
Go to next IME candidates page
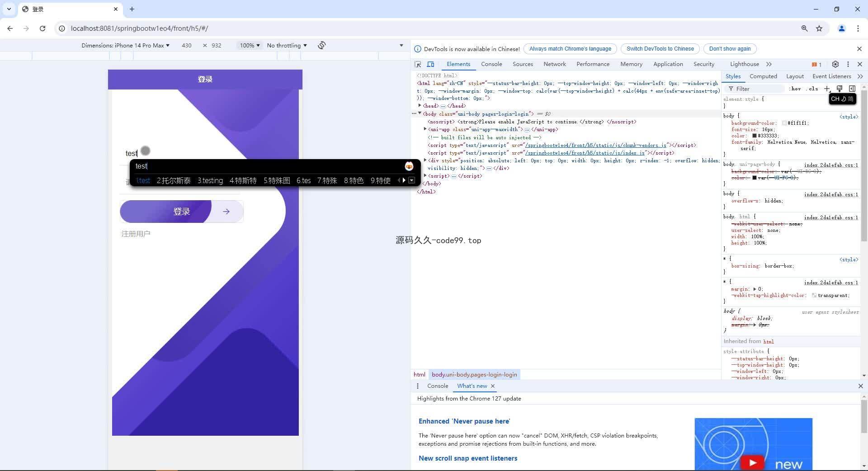pos(404,180)
